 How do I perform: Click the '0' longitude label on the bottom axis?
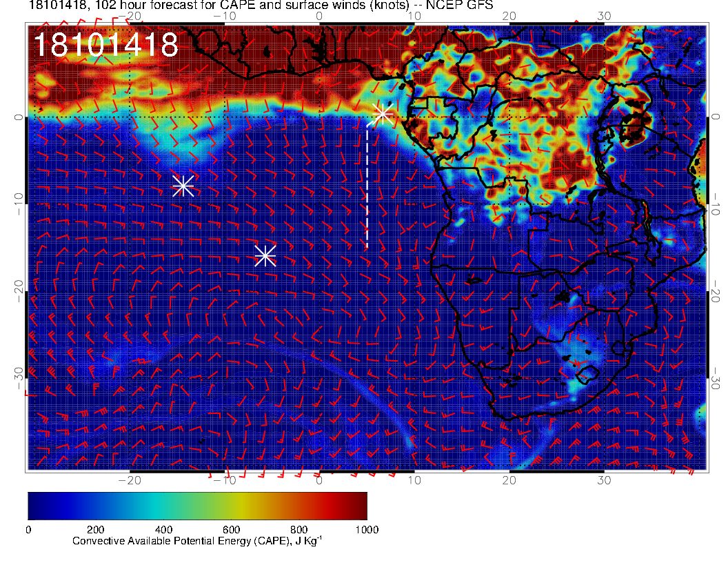319,480
